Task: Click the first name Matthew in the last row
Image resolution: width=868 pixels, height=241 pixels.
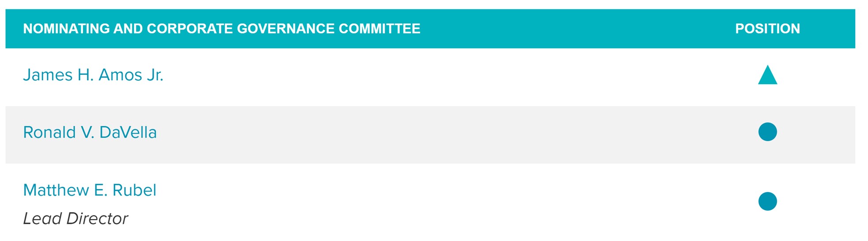Action: [56, 190]
